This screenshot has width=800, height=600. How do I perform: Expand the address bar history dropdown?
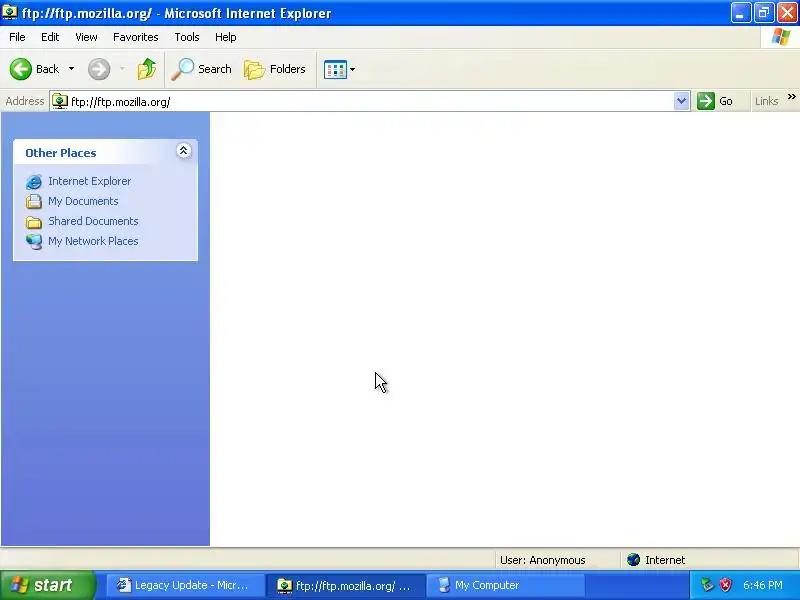[681, 101]
